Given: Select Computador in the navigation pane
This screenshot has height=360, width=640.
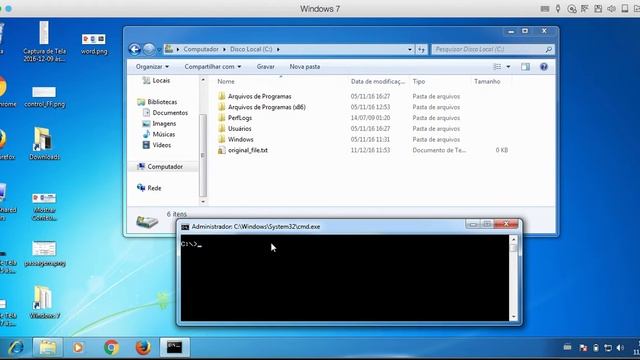Looking at the screenshot, I should coord(165,167).
